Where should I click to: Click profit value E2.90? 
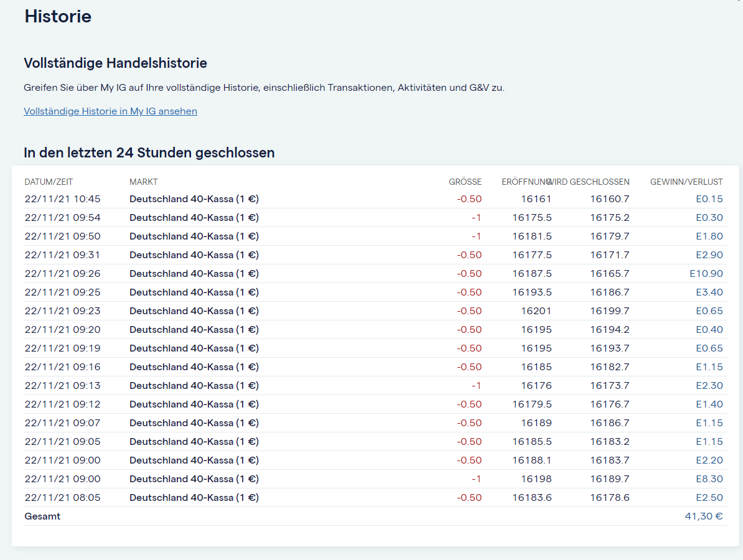[709, 255]
